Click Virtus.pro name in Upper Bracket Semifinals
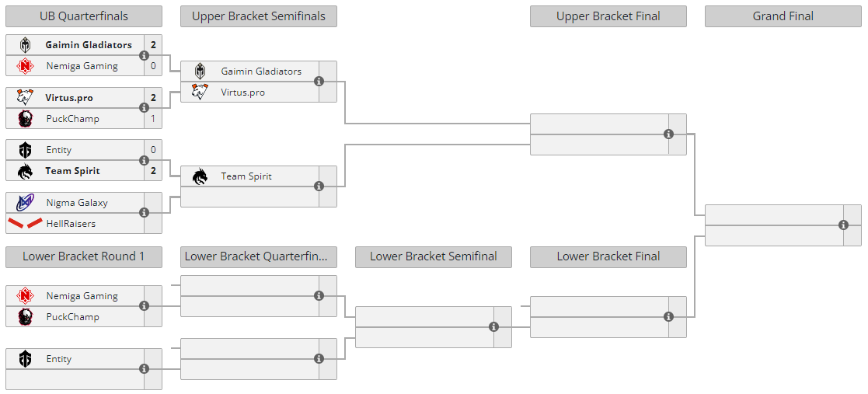The width and height of the screenshot is (868, 394). point(242,92)
